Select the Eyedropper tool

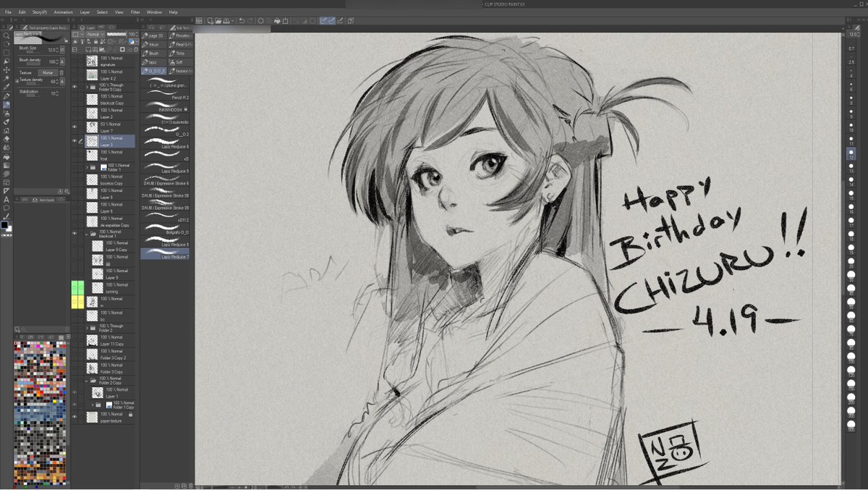click(7, 87)
